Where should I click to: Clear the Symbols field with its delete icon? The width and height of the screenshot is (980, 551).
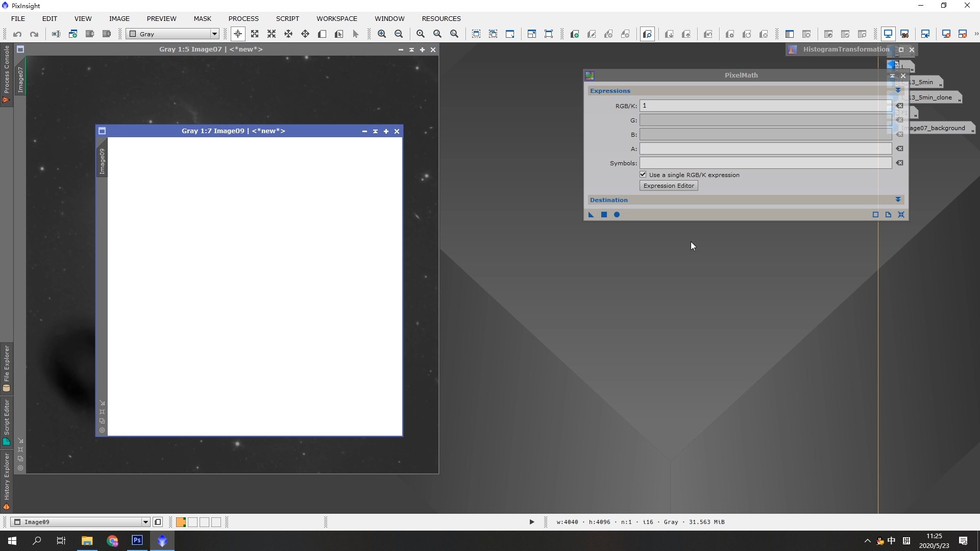click(x=900, y=163)
